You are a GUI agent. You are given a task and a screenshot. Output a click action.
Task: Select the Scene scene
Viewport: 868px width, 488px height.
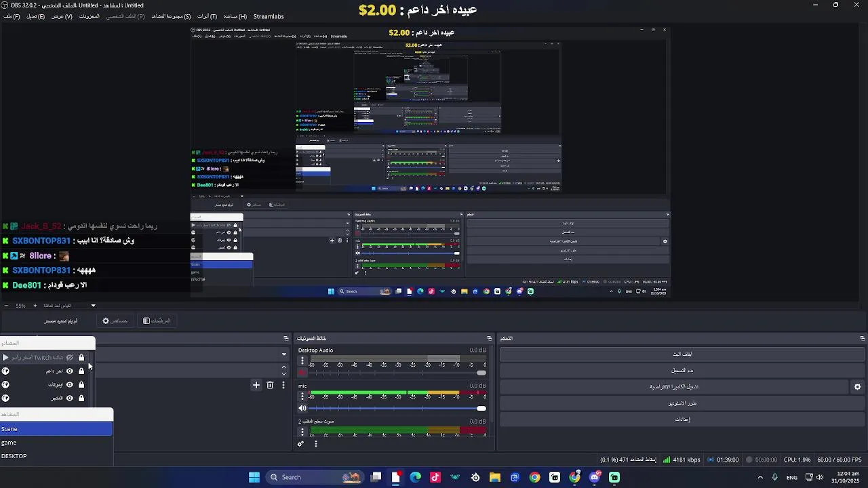56,429
